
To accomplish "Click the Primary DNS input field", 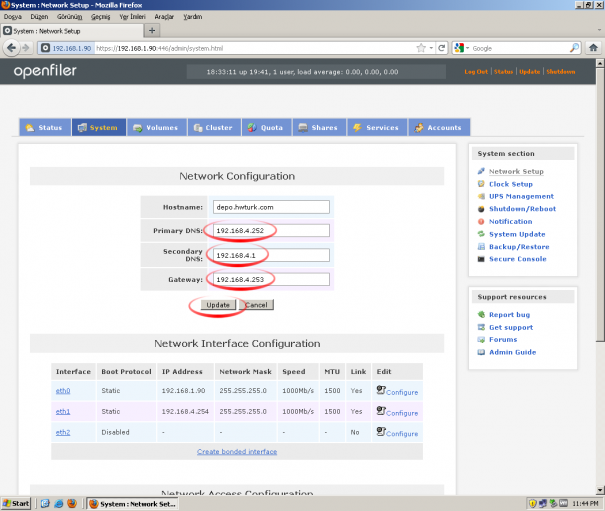I will coord(271,230).
